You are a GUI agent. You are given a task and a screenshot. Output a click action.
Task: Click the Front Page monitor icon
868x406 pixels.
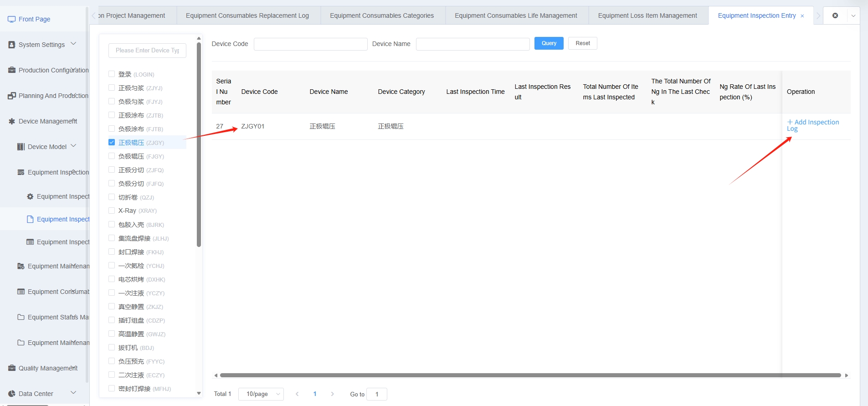tap(12, 19)
